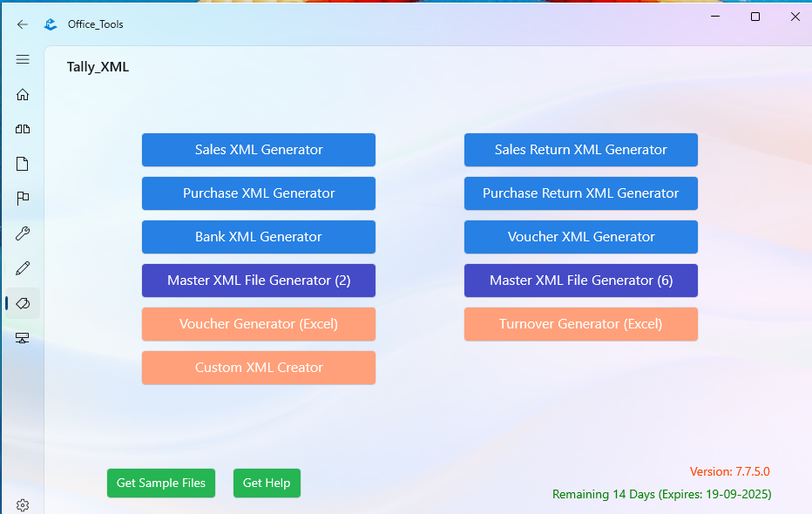812x514 pixels.
Task: Open the hamburger navigation menu
Action: point(23,59)
